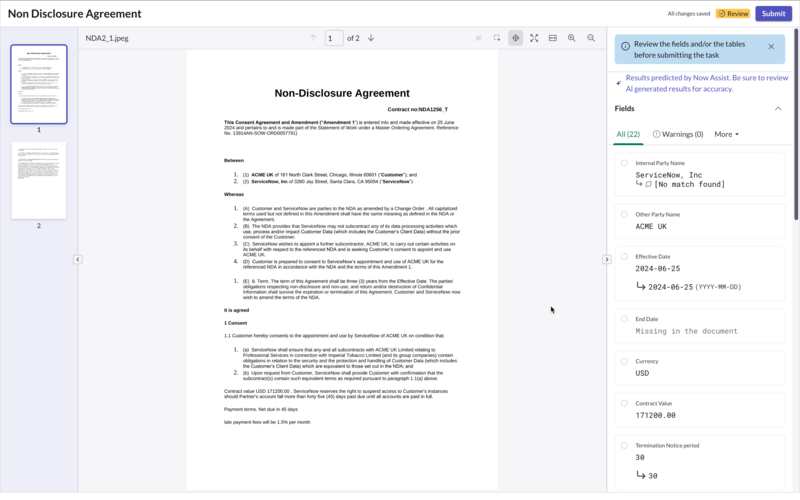
Task: Click the Now Assist sparkle icon
Action: pyautogui.click(x=619, y=83)
